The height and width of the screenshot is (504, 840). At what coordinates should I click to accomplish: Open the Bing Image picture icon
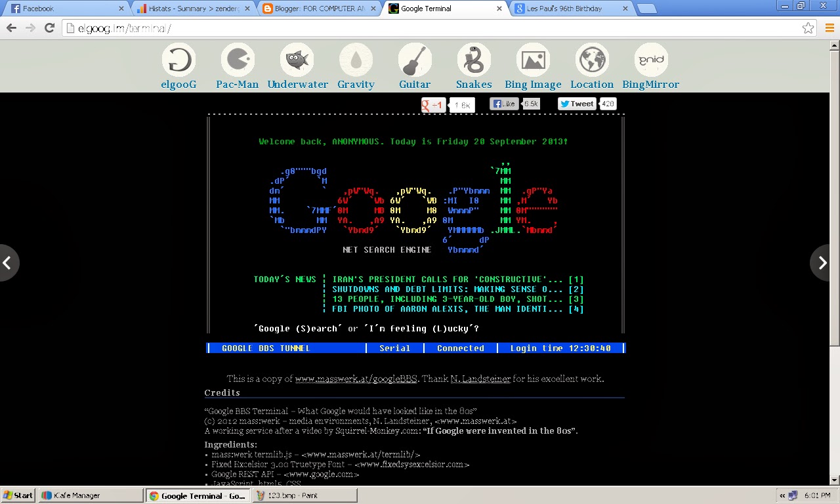point(533,60)
